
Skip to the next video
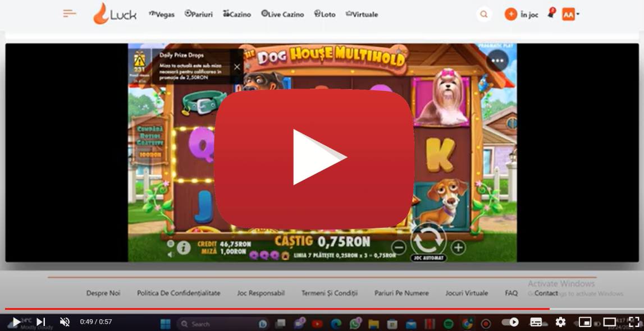coord(40,322)
